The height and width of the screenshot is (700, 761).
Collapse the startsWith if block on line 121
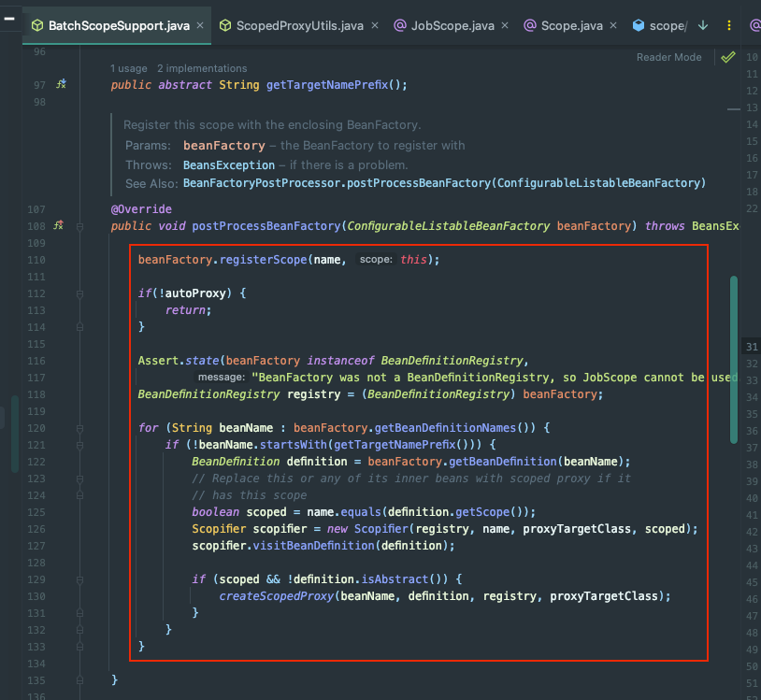coord(80,445)
